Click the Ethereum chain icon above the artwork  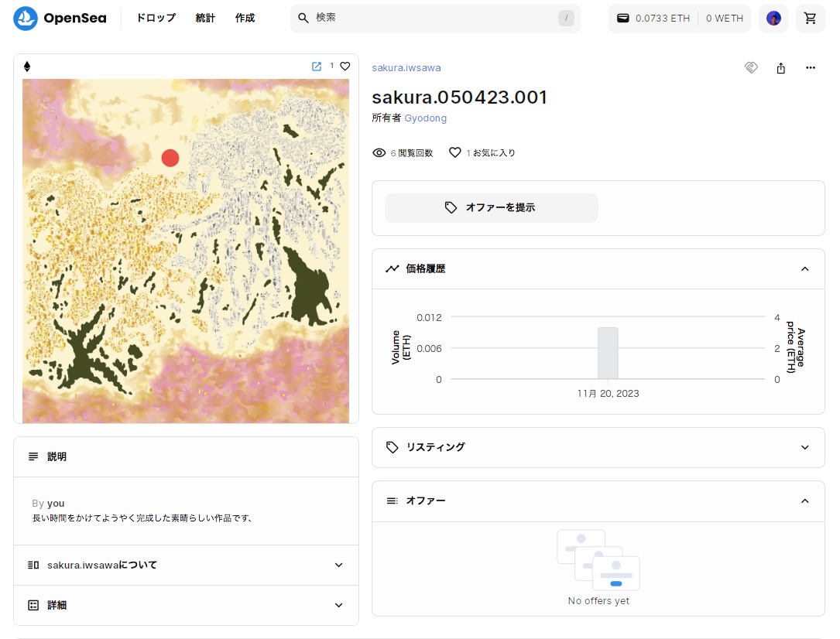(x=27, y=67)
